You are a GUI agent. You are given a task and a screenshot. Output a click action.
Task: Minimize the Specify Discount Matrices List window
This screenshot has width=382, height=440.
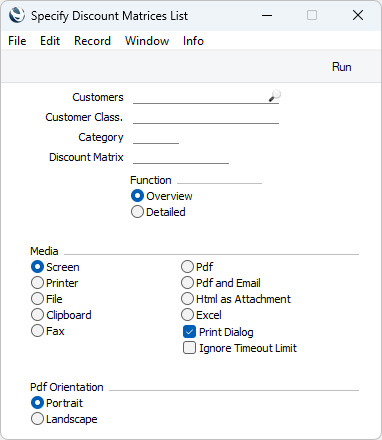click(267, 15)
